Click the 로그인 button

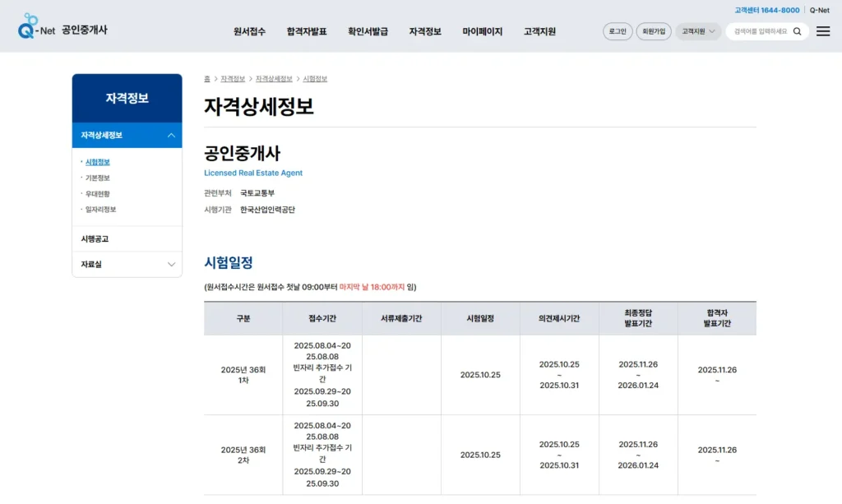(x=618, y=30)
